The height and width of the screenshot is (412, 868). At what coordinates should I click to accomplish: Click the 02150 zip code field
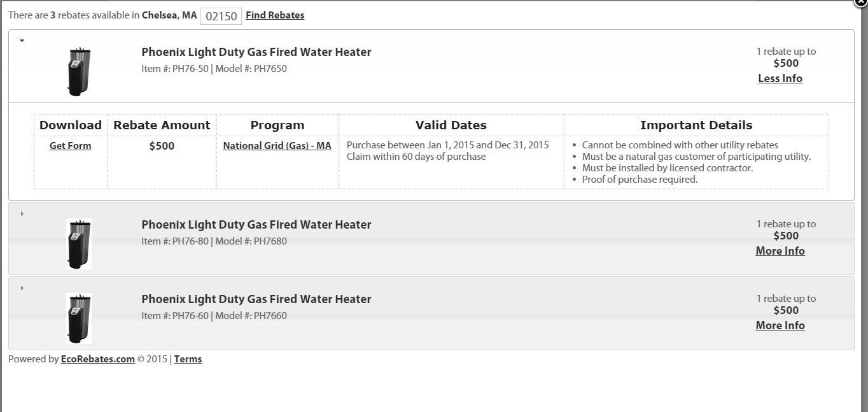221,16
